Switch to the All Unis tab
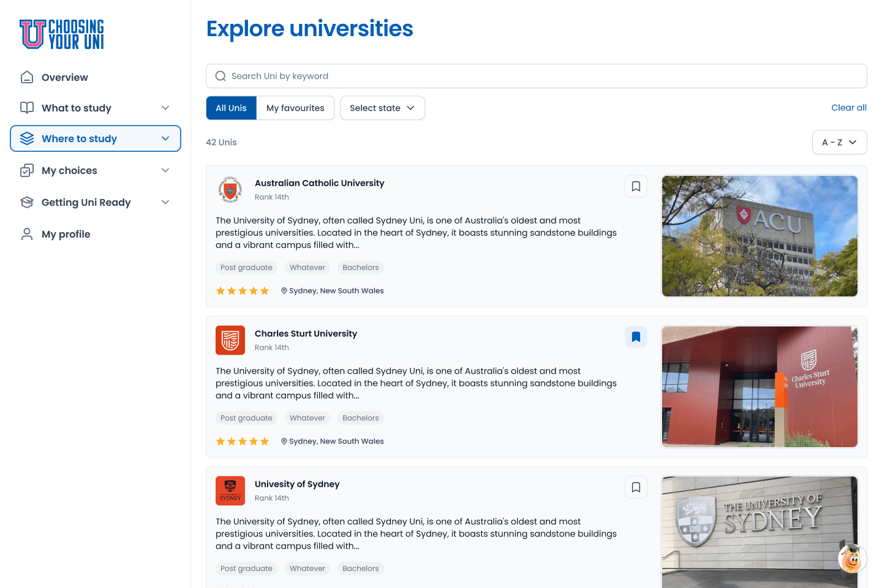 (x=231, y=108)
